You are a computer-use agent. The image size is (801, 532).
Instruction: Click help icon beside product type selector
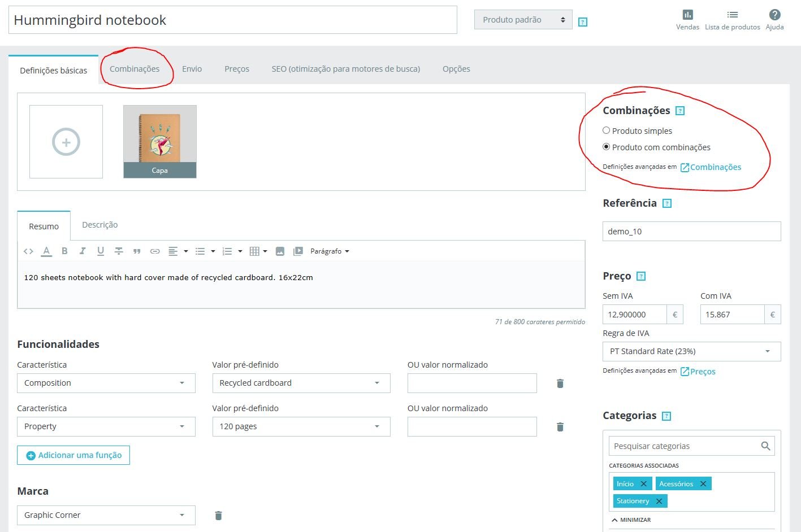pos(583,22)
